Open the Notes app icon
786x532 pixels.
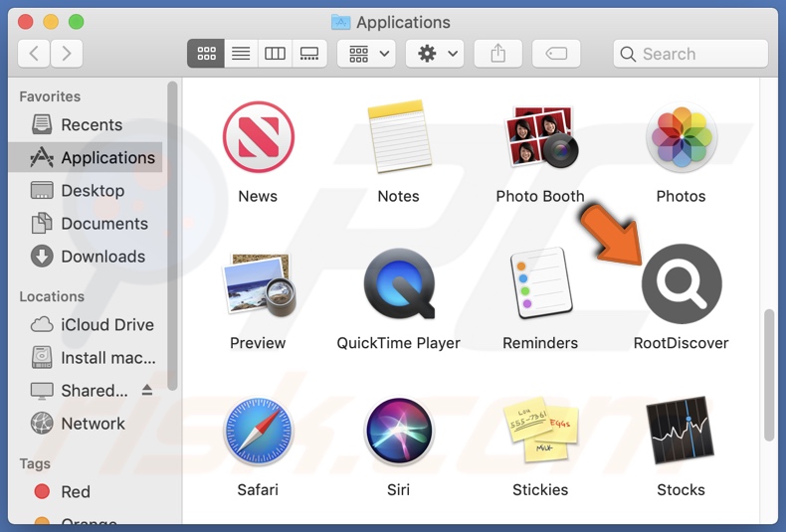click(399, 137)
